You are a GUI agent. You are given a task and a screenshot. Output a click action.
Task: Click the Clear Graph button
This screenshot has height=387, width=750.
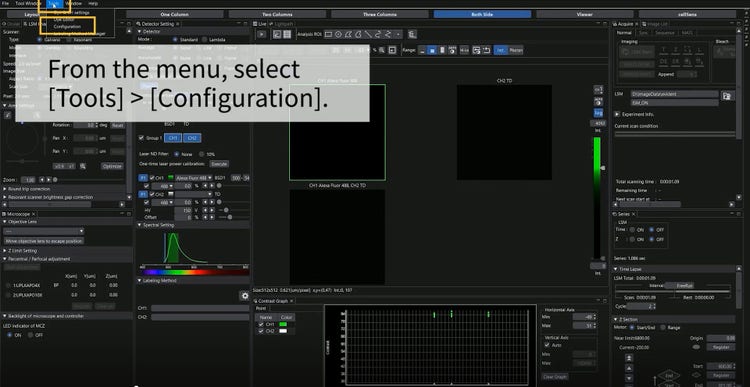tap(555, 376)
